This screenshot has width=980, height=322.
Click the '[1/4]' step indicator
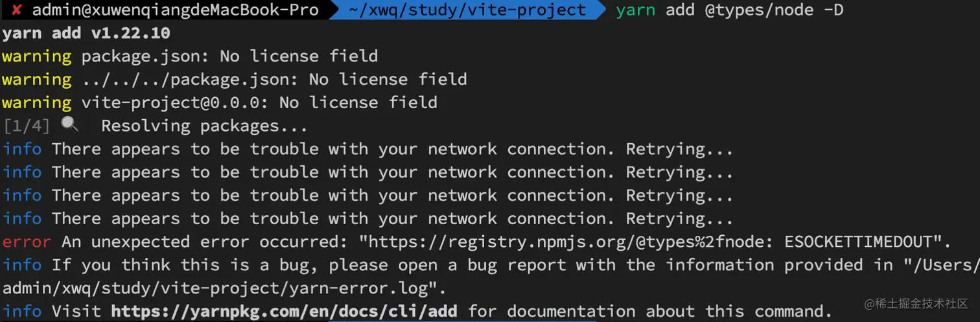[27, 125]
